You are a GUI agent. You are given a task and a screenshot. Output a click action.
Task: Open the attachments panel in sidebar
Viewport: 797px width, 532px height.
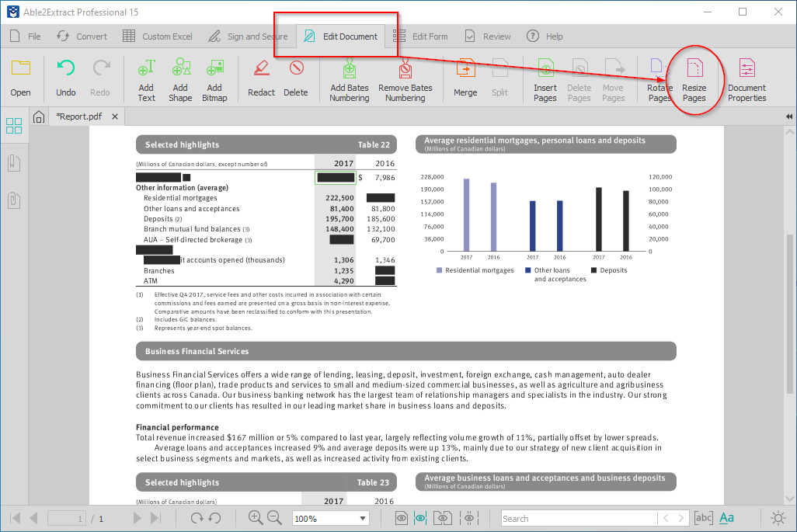point(14,200)
